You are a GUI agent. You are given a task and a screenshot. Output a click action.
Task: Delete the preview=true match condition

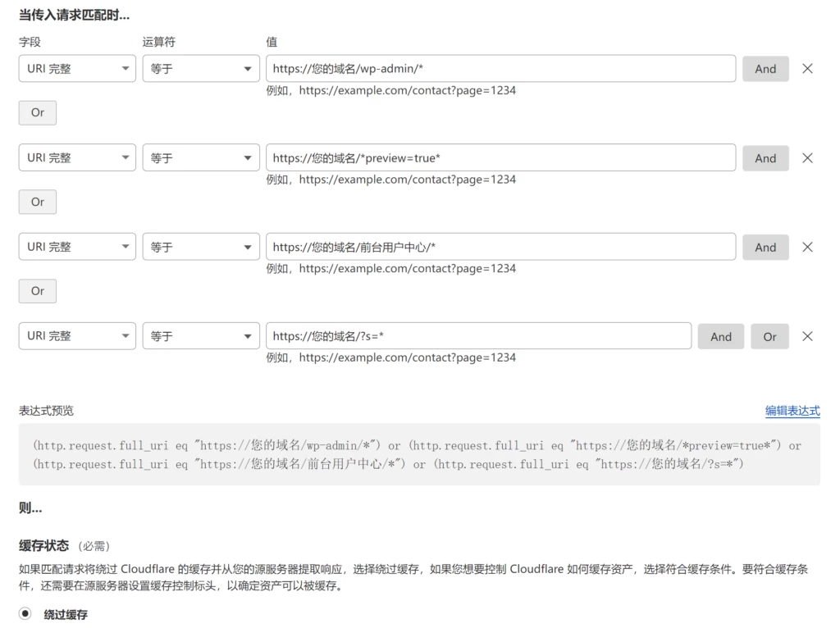807,157
